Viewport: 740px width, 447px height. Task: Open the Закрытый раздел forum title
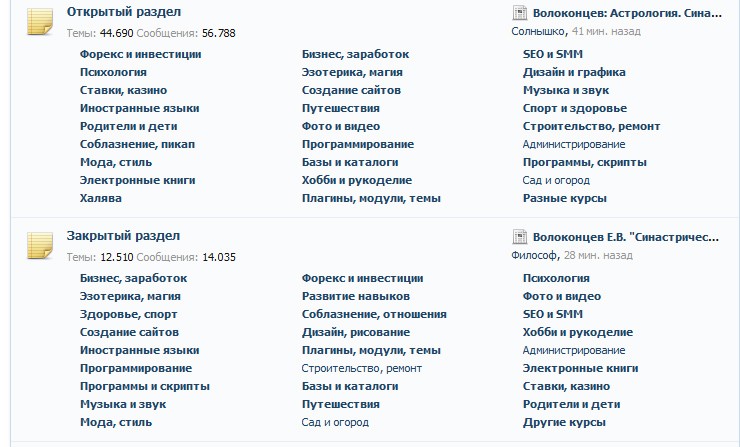(x=123, y=236)
